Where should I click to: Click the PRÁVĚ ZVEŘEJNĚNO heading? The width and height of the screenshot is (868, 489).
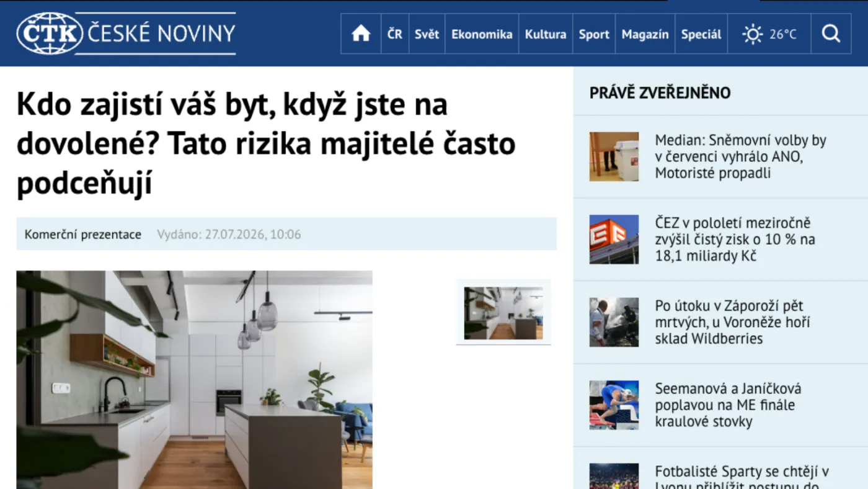[660, 93]
